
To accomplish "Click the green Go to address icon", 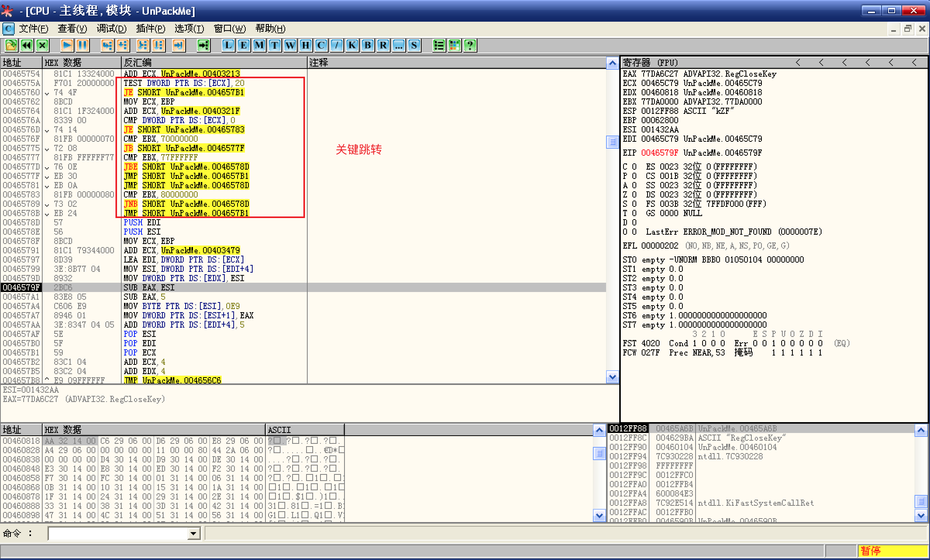I will [203, 45].
